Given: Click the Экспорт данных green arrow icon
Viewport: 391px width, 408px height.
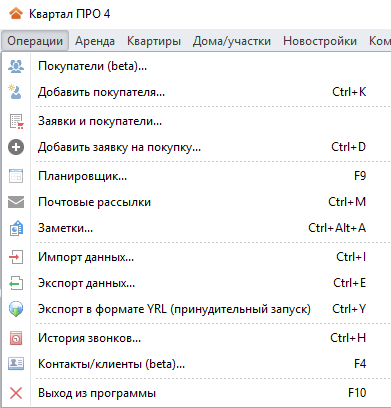Looking at the screenshot, I should [16, 283].
